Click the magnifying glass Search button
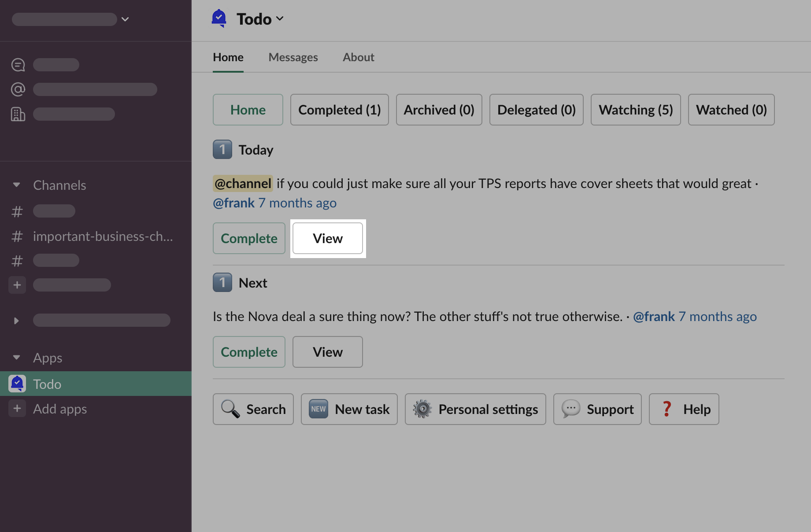Screen dimensions: 811x532 [x=253, y=409]
